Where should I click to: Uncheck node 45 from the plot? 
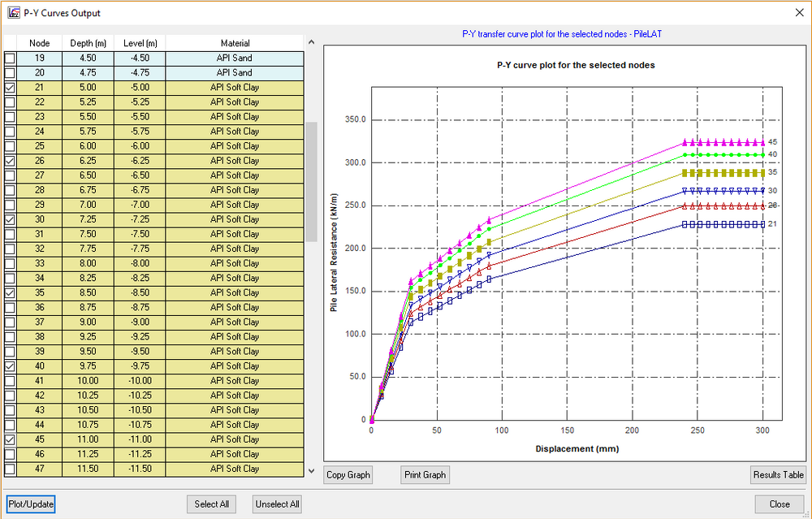pyautogui.click(x=9, y=439)
